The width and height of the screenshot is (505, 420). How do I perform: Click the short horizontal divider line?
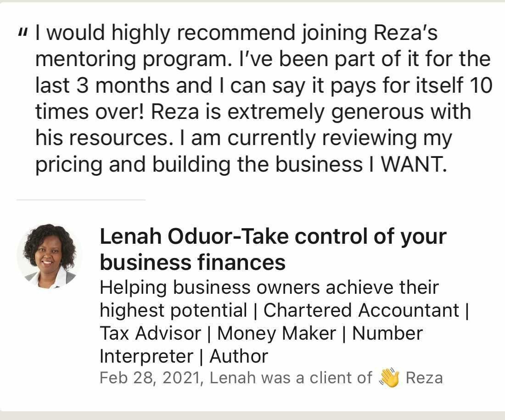pyautogui.click(x=81, y=200)
